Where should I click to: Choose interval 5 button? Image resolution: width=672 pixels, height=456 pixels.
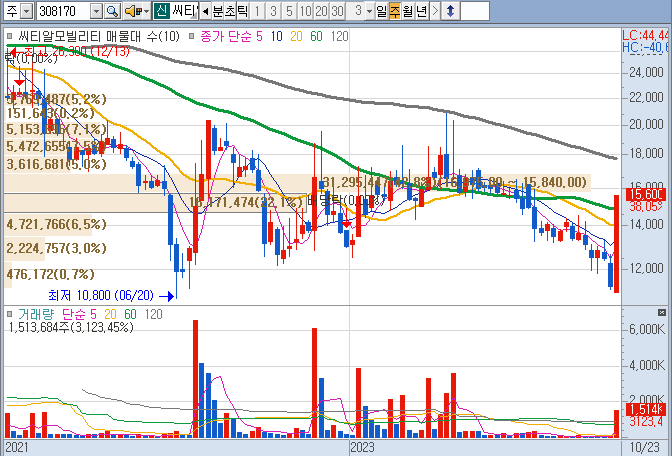click(289, 11)
